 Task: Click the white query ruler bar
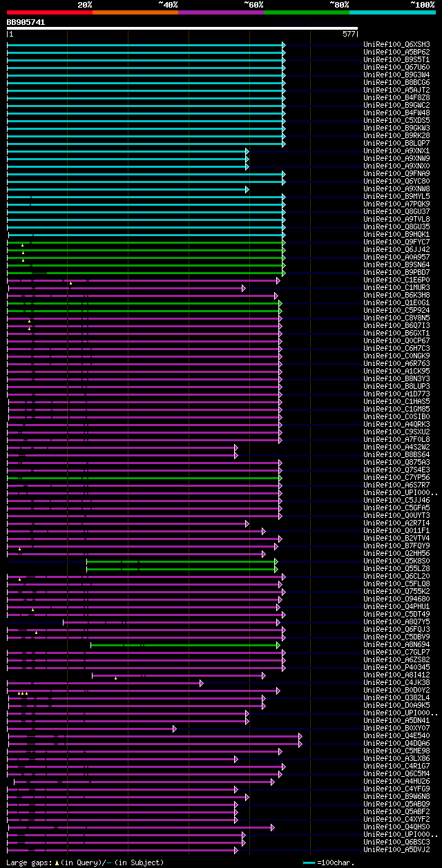pyautogui.click(x=182, y=28)
